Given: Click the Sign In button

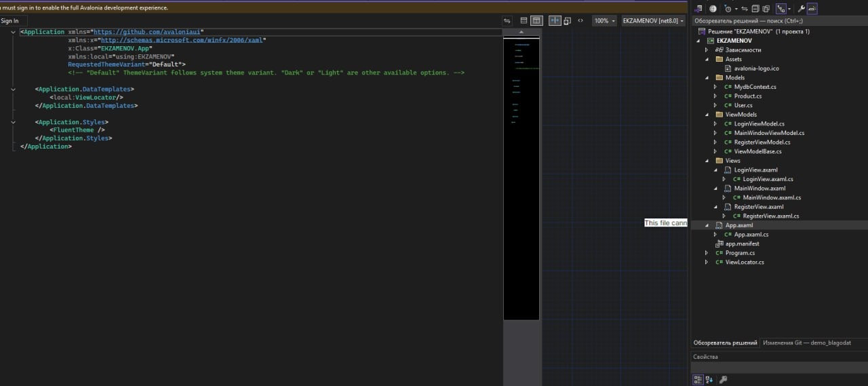Looking at the screenshot, I should [x=9, y=21].
